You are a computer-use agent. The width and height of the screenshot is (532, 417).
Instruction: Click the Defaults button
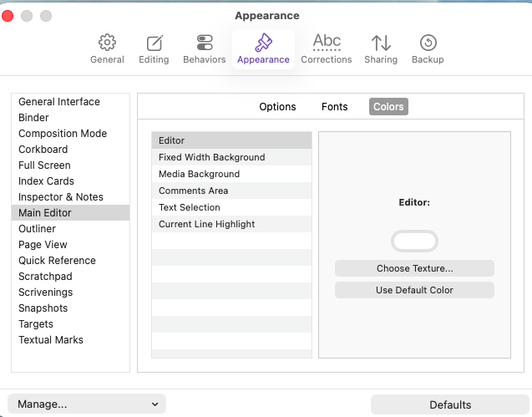tap(450, 404)
